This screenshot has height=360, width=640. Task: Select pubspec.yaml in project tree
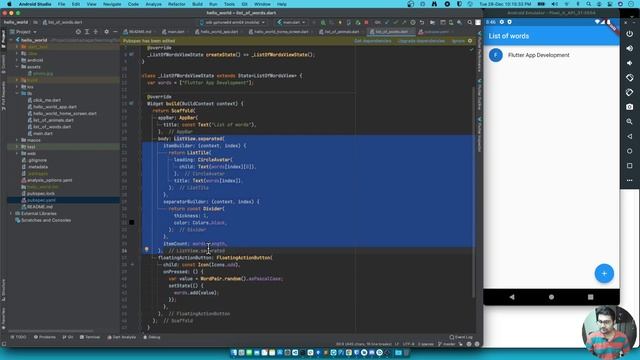coord(41,200)
